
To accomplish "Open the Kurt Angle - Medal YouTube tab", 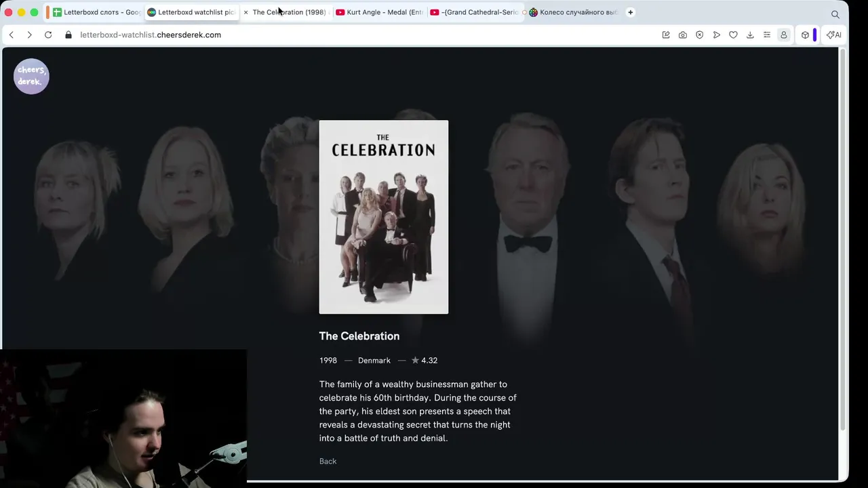I will [x=380, y=12].
